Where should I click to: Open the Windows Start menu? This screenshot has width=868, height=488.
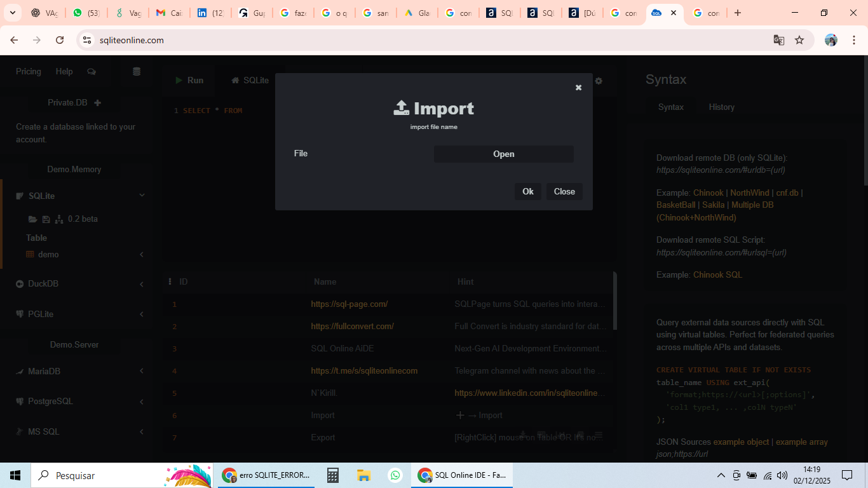point(15,475)
